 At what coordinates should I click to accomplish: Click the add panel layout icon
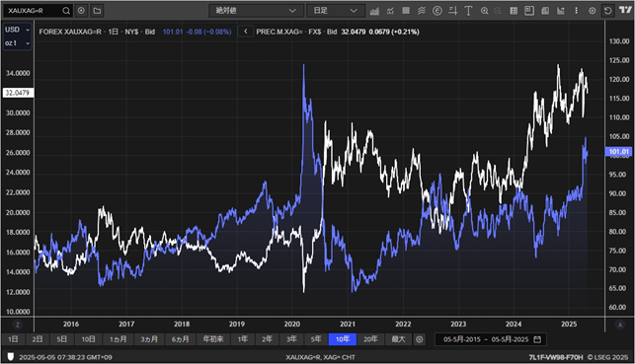[529, 11]
